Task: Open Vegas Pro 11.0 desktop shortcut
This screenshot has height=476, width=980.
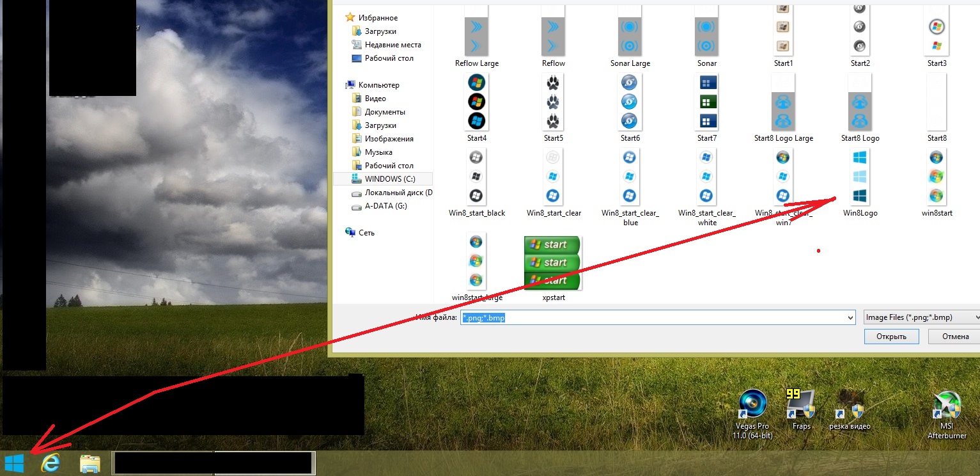Action: 752,414
